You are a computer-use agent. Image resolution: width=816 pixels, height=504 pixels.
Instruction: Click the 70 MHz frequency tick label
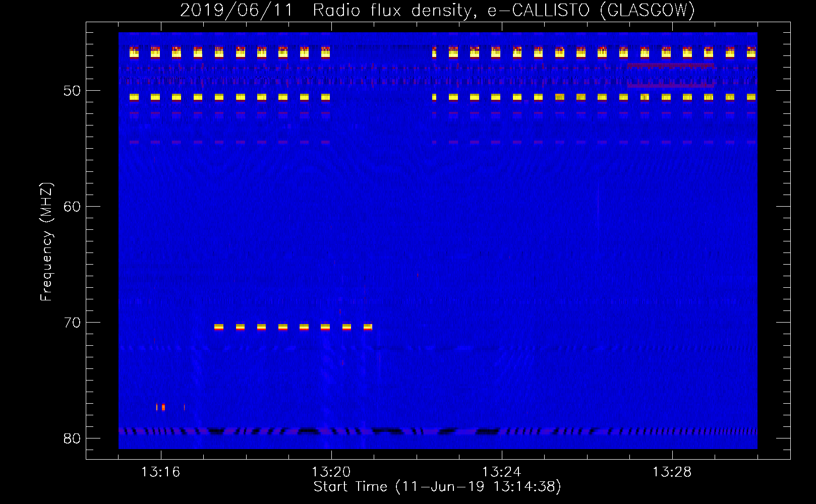(x=72, y=323)
